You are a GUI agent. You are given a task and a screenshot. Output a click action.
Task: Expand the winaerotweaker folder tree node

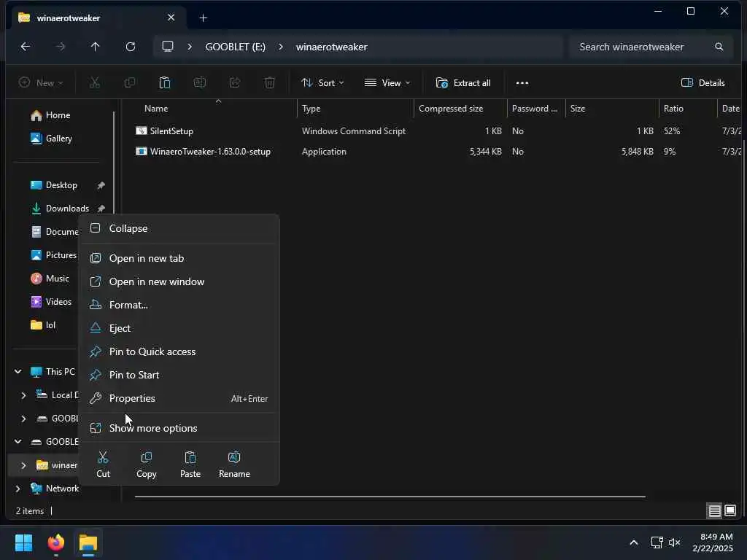[23, 465]
